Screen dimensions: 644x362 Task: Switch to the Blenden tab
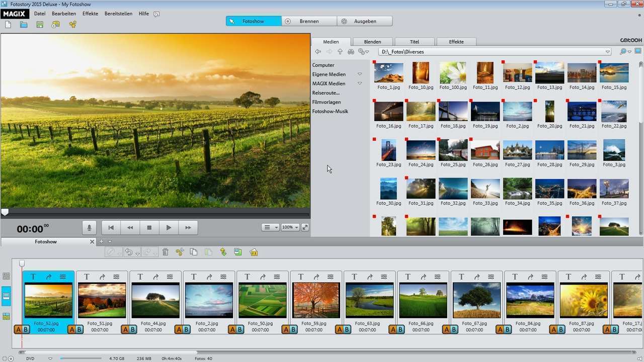point(372,42)
